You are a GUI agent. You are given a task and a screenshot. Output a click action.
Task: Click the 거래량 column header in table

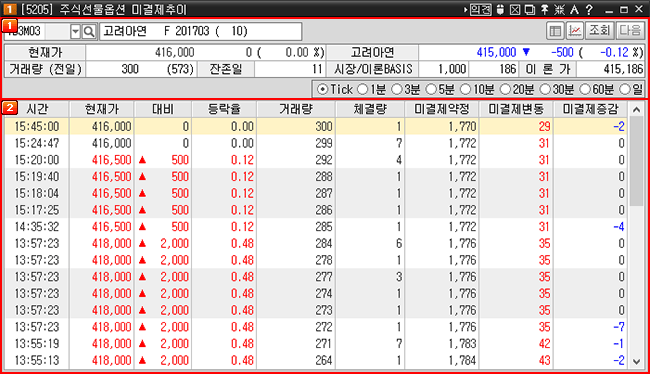tap(296, 109)
